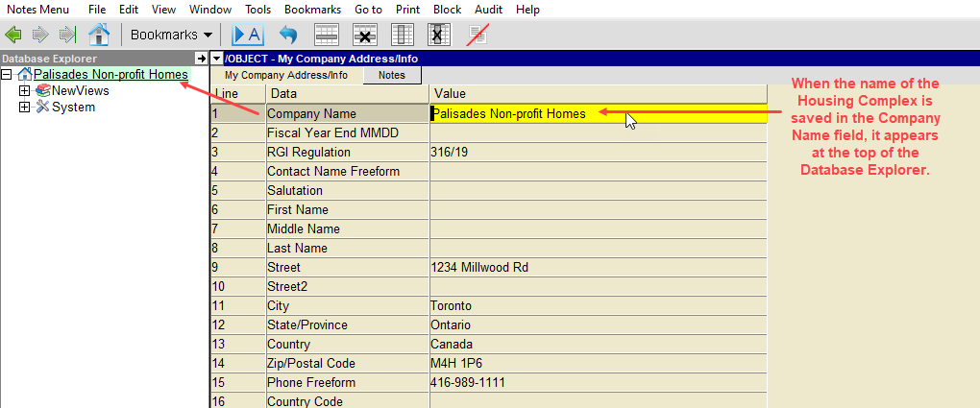Image resolution: width=980 pixels, height=408 pixels.
Task: Click the insert column icon
Action: (404, 35)
